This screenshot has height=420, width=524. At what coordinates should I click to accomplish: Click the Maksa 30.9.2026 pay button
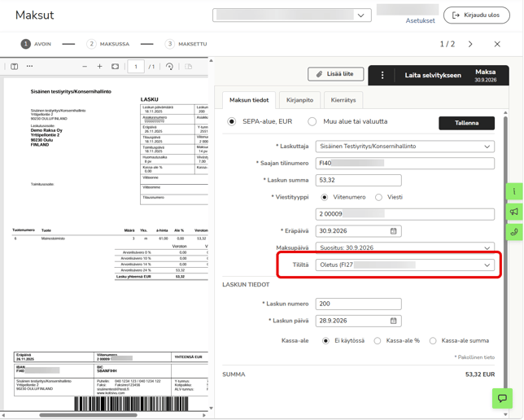pyautogui.click(x=486, y=75)
